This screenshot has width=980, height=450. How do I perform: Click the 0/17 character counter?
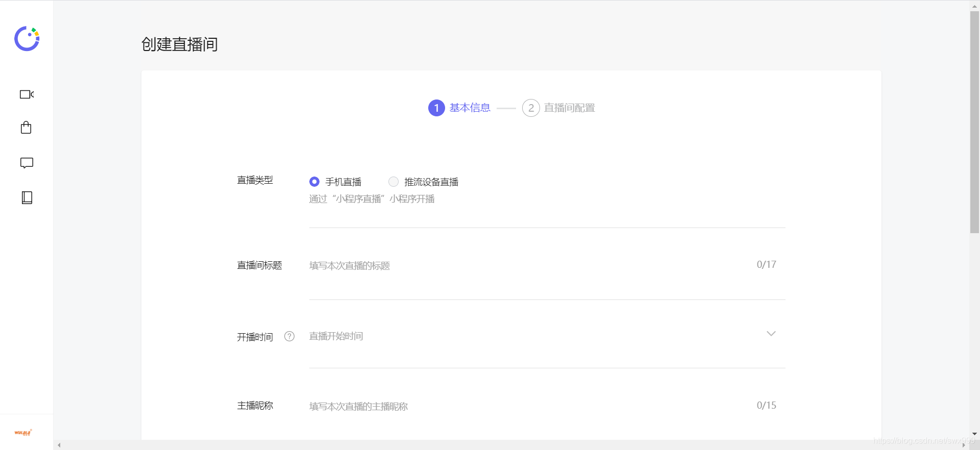click(x=766, y=264)
